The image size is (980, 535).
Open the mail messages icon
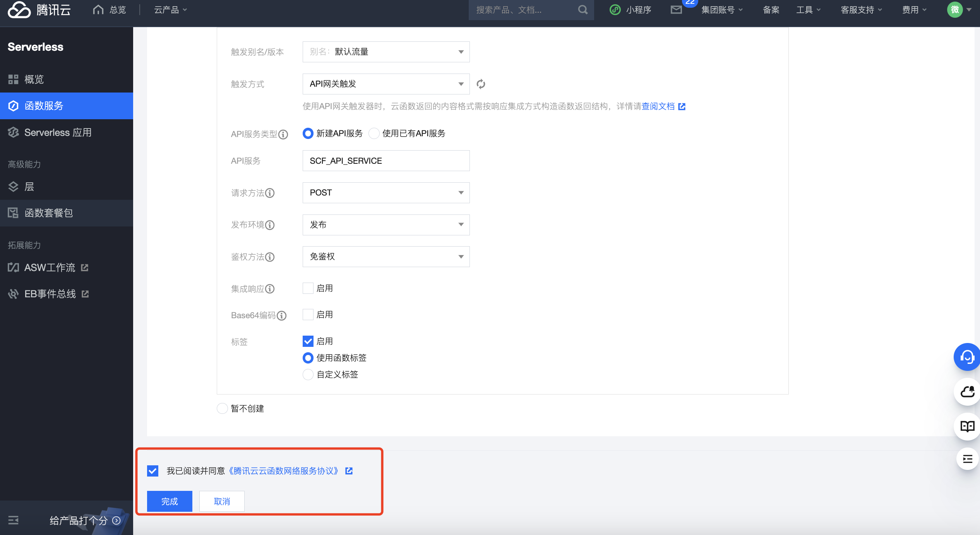click(676, 10)
